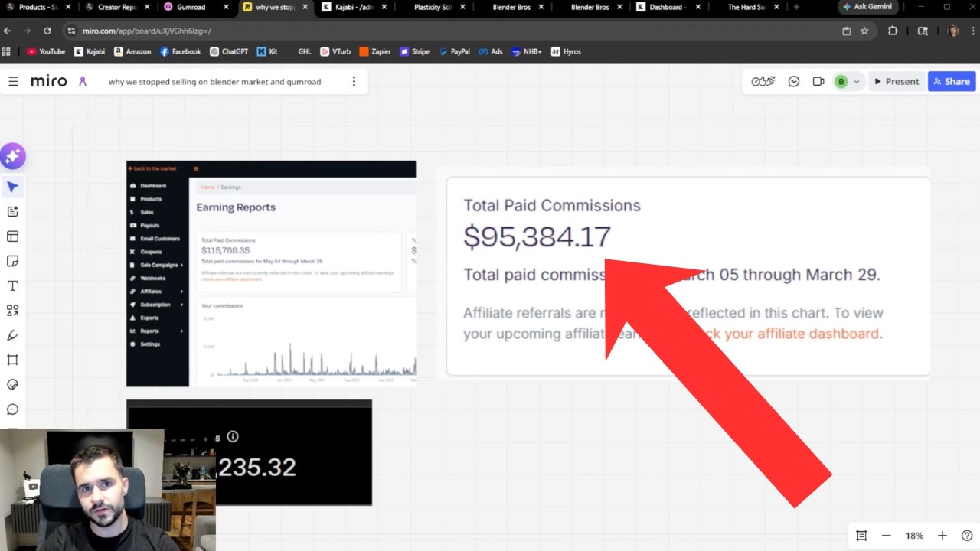This screenshot has height=551, width=980.
Task: Select the Frame tool
Action: point(12,360)
